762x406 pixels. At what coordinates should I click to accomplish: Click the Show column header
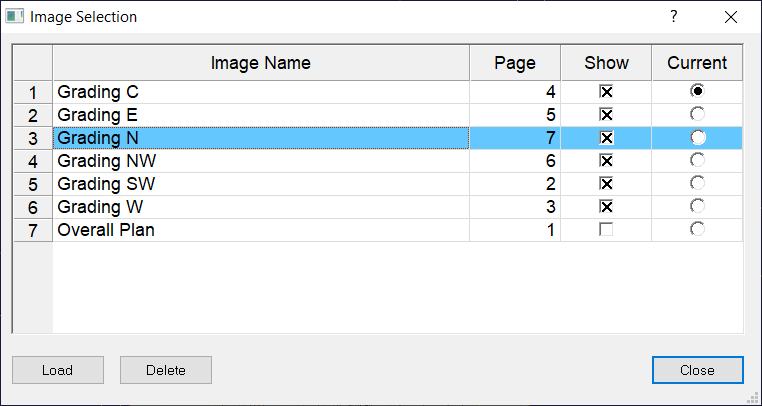(606, 63)
